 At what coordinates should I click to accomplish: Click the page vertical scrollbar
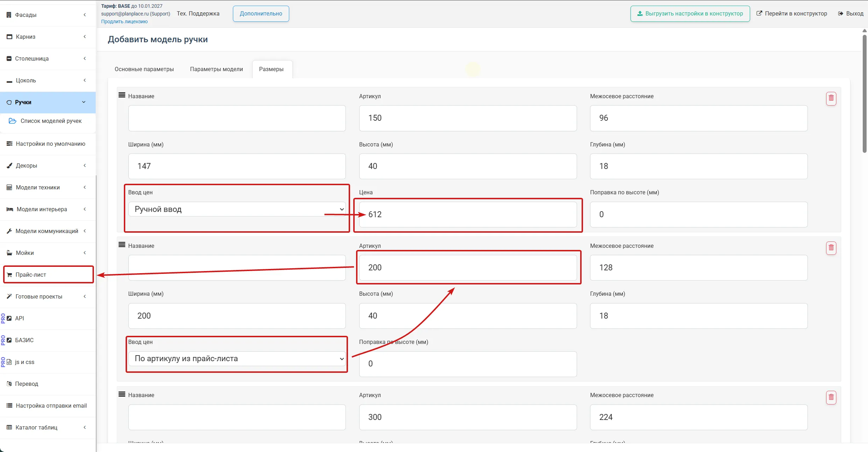point(864,93)
